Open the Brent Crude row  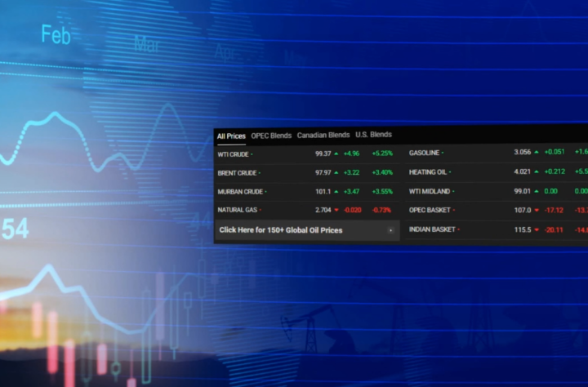(x=236, y=173)
